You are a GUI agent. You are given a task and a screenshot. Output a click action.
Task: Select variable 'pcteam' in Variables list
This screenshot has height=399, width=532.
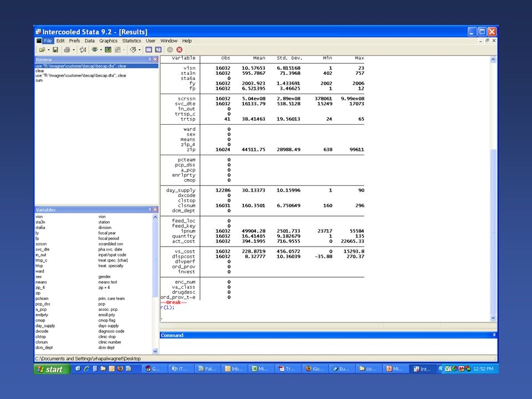tap(42, 299)
